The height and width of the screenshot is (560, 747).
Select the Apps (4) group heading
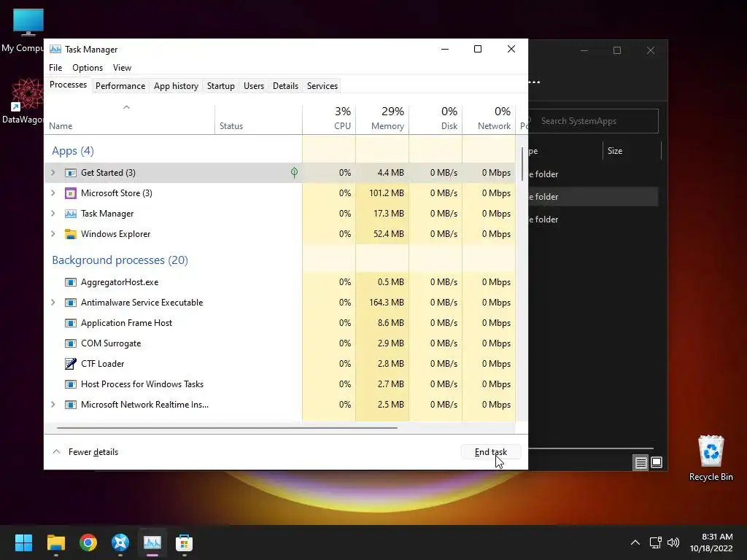coord(73,151)
